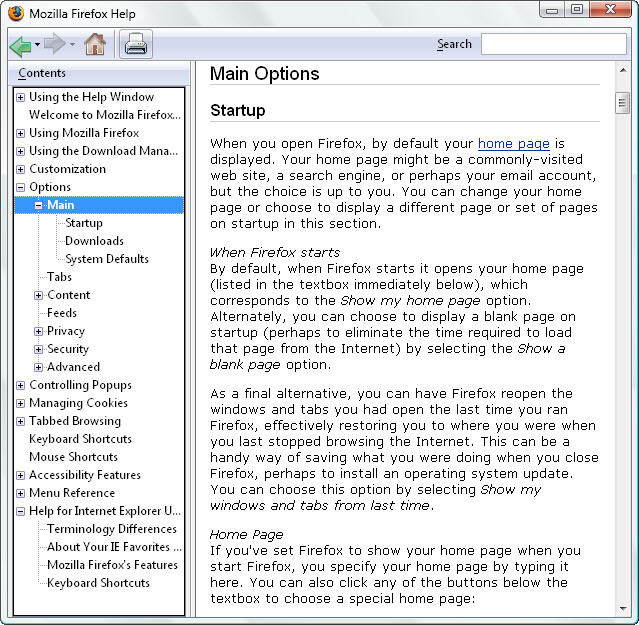This screenshot has width=639, height=625.
Task: Open the Advanced topic label
Action: click(x=73, y=367)
